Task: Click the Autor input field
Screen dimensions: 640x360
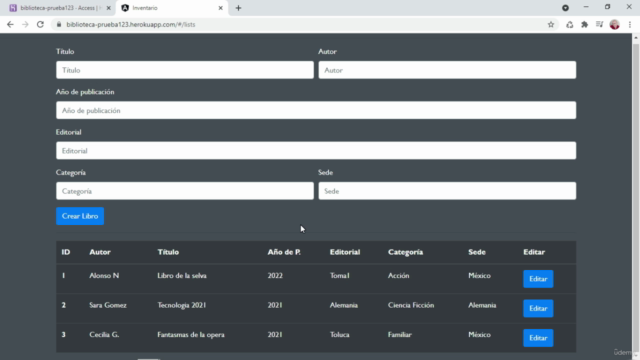Action: (447, 70)
